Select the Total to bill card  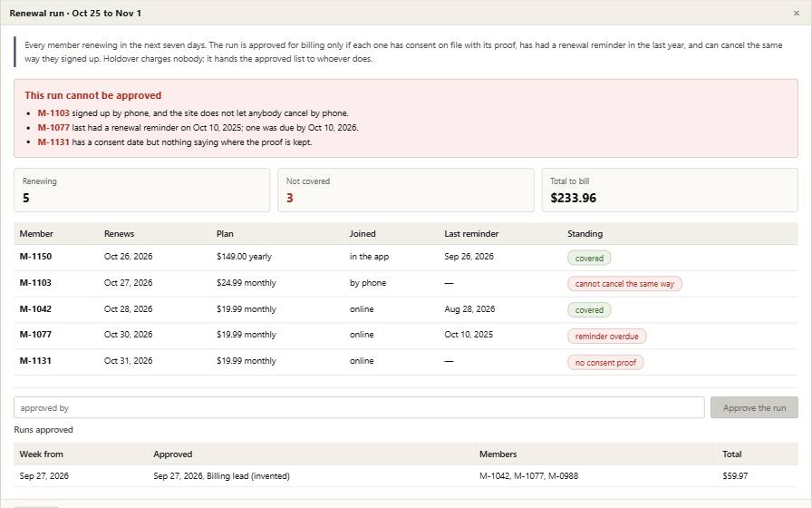(670, 190)
